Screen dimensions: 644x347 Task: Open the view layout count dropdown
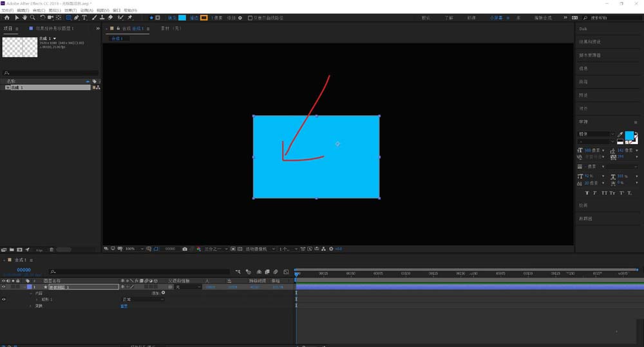[288, 249]
